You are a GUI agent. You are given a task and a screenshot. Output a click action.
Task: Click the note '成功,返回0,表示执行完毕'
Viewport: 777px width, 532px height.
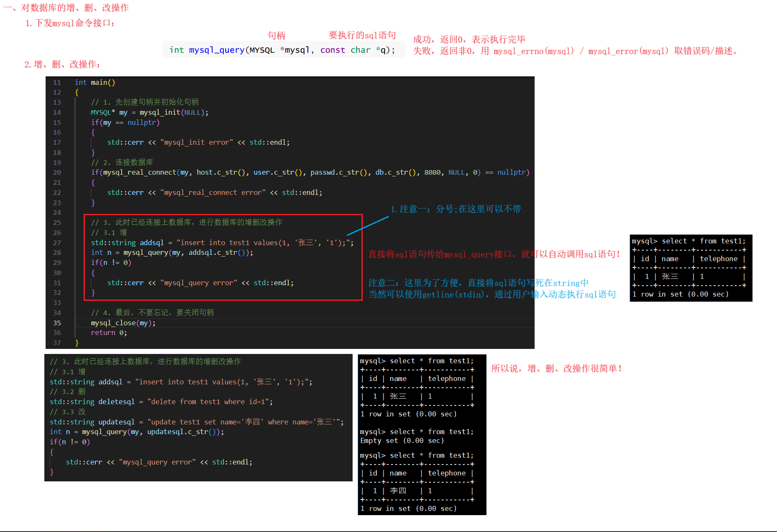[469, 39]
